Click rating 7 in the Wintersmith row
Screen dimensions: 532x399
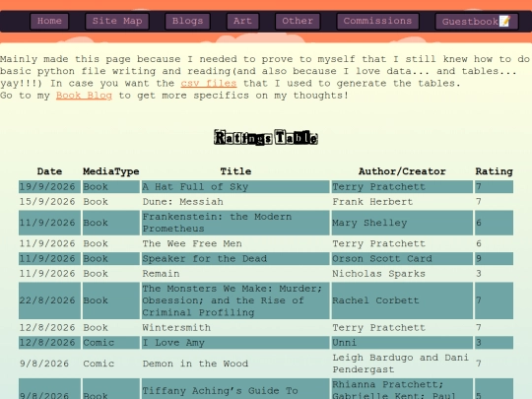click(x=494, y=328)
